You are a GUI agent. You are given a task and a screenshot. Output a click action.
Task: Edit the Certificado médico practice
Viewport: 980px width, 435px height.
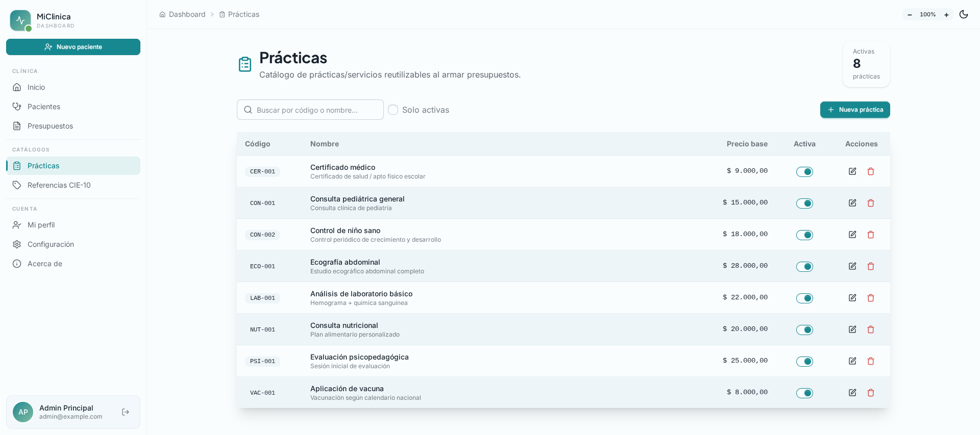852,171
